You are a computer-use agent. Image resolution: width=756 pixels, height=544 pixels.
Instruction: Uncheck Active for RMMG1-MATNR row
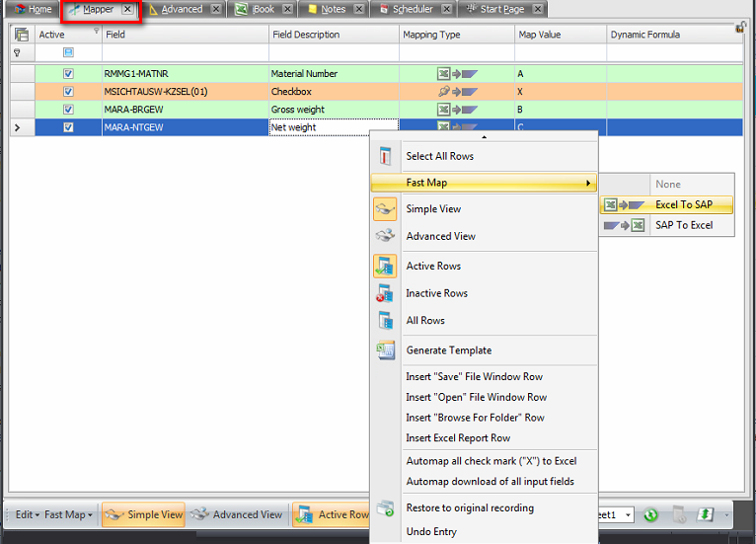coord(68,74)
